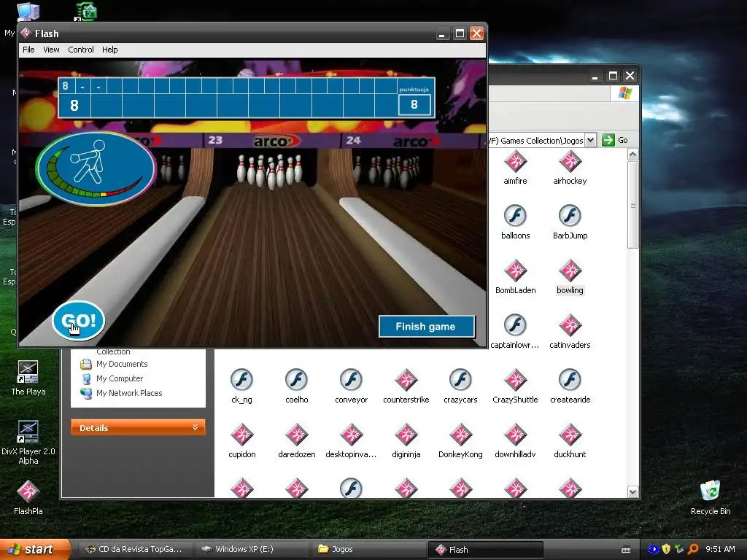Click the My Computer link
Screen dimensions: 747x560
coord(119,378)
